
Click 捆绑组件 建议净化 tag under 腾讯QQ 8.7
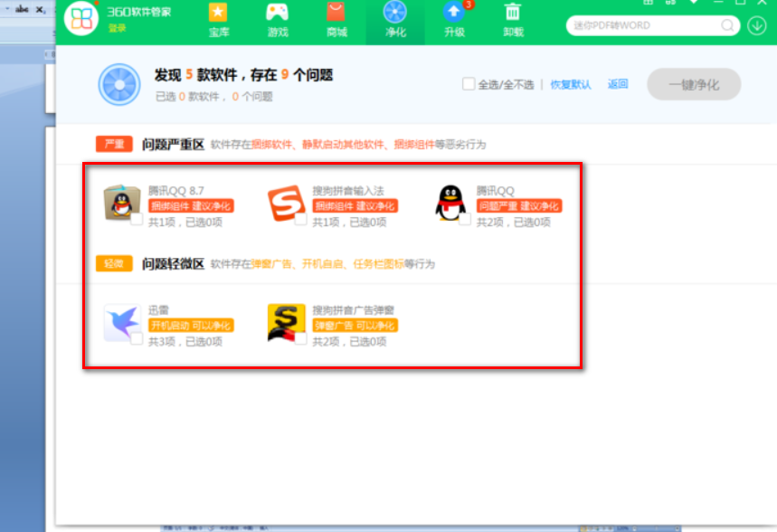[191, 205]
